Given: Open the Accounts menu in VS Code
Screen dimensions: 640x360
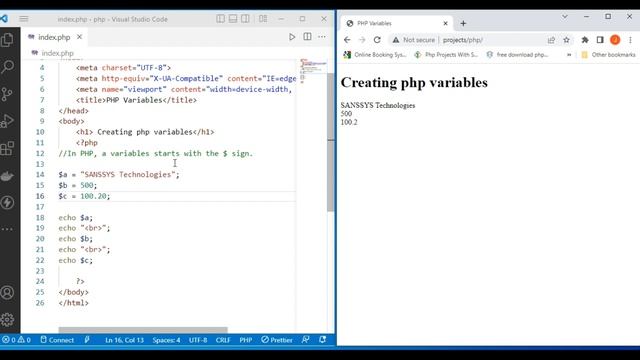Looking at the screenshot, I should 7,292.
